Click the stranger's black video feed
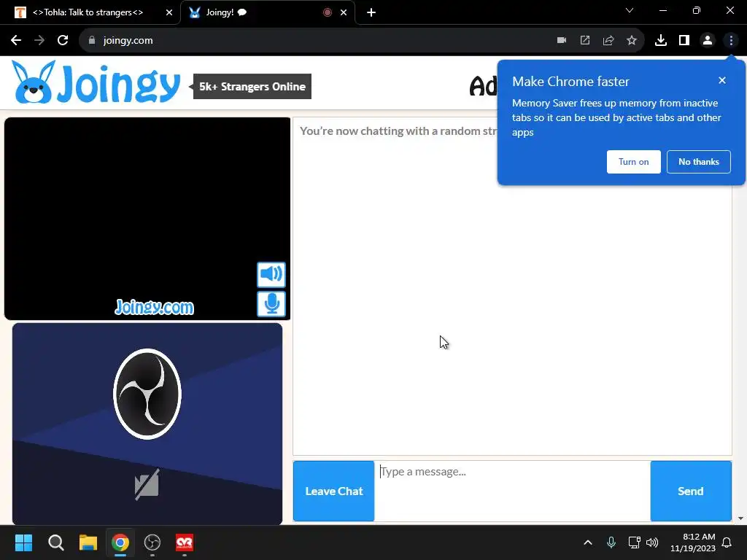The width and height of the screenshot is (747, 560). [147, 219]
